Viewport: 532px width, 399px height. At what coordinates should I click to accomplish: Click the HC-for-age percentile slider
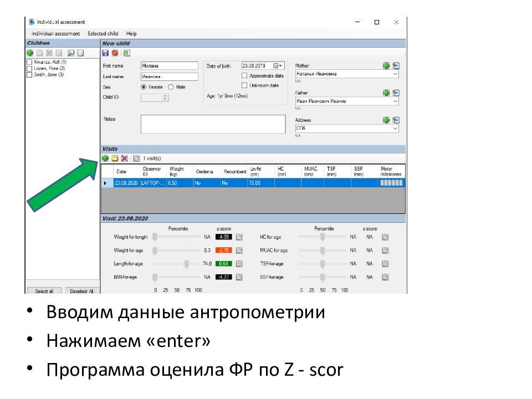[x=323, y=237]
